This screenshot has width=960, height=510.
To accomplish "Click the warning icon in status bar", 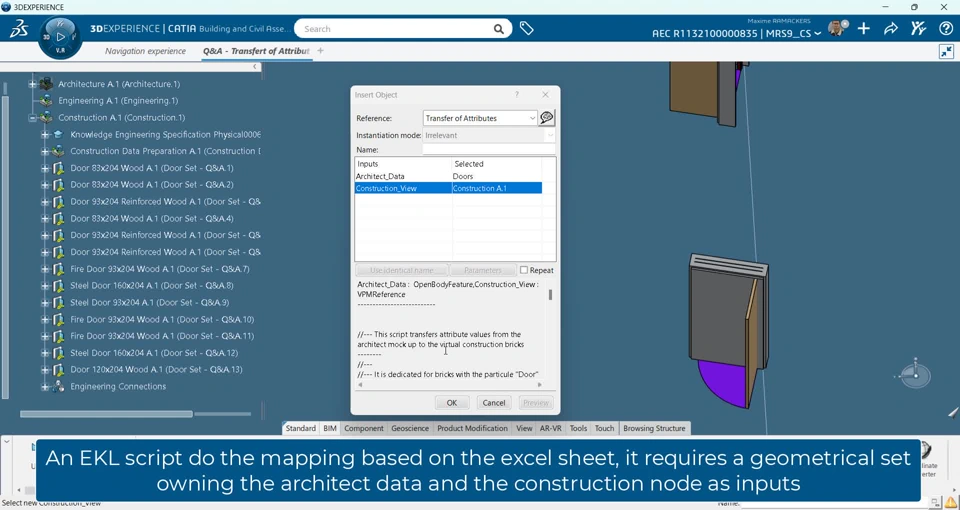I will (x=951, y=503).
